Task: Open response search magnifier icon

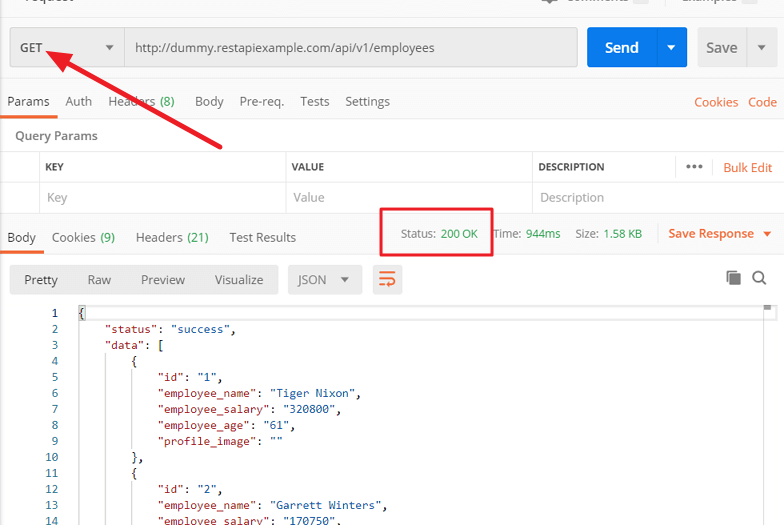Action: pyautogui.click(x=759, y=278)
